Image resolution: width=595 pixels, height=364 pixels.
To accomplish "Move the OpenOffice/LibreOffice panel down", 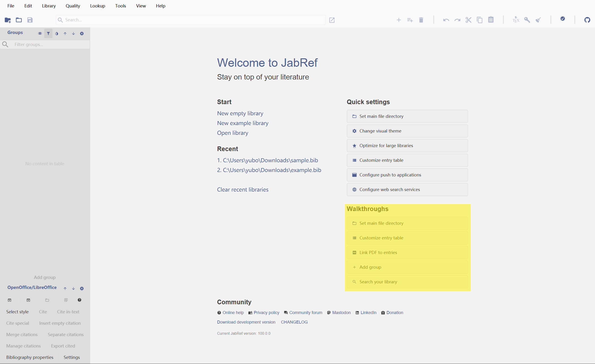I will [73, 289].
